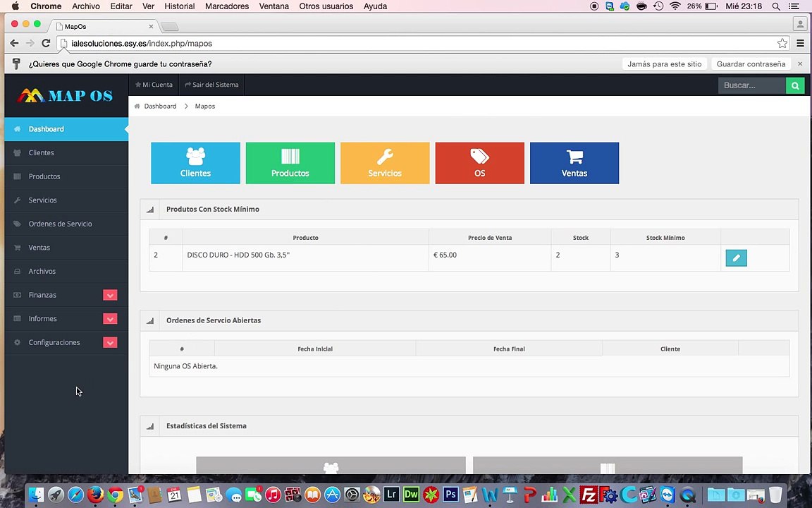Image resolution: width=812 pixels, height=508 pixels.
Task: Go to Productos in the sidebar
Action: click(x=66, y=177)
